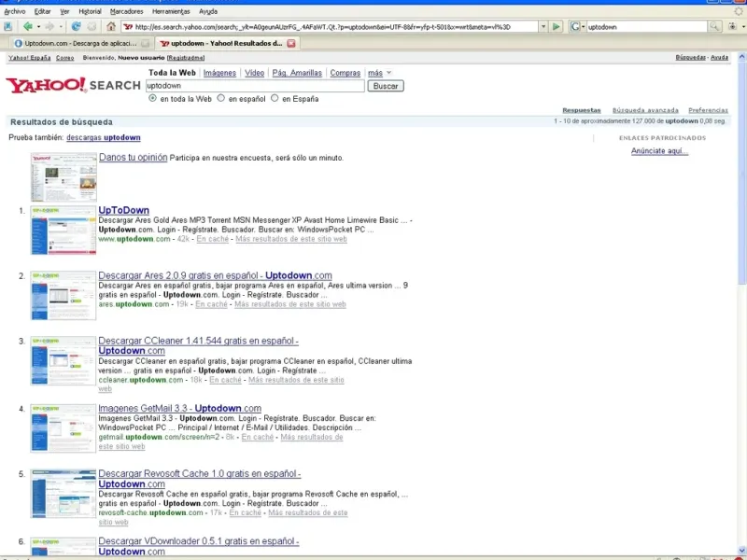The height and width of the screenshot is (560, 747).
Task: Click the bookmarks sidebar icon on toolbar
Action: tap(7, 27)
